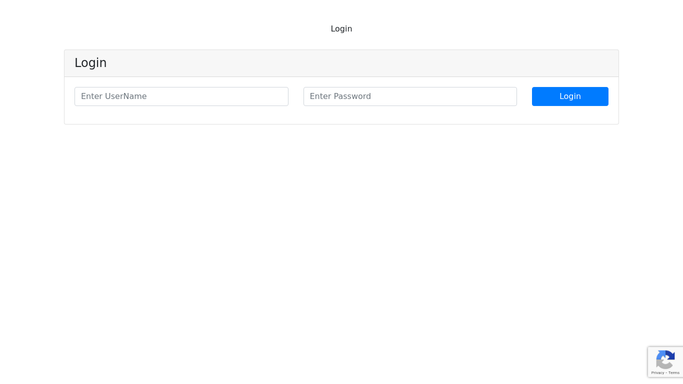Screen dimensions: 683x384
Task: Select the circular arrows reCAPTCHA icon
Action: pyautogui.click(x=666, y=360)
